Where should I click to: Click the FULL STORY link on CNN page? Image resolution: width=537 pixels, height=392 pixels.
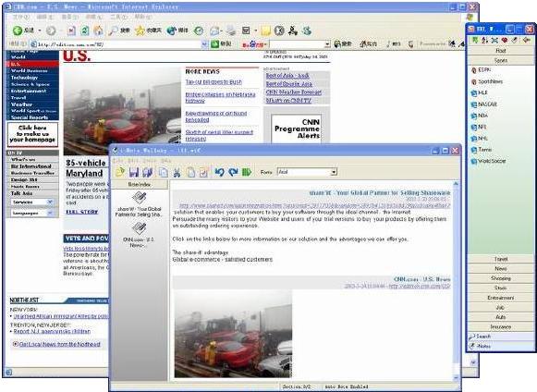(82, 212)
